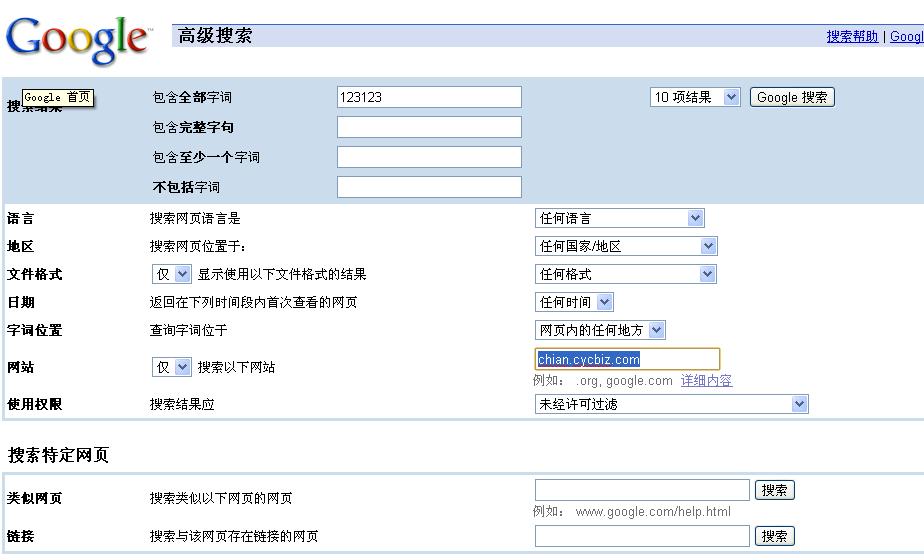Open the 详细内容 link
The height and width of the screenshot is (560, 924).
point(706,381)
